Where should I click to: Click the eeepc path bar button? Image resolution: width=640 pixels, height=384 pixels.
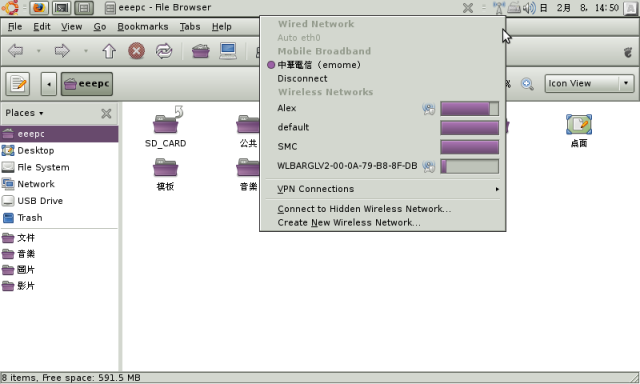coord(87,84)
